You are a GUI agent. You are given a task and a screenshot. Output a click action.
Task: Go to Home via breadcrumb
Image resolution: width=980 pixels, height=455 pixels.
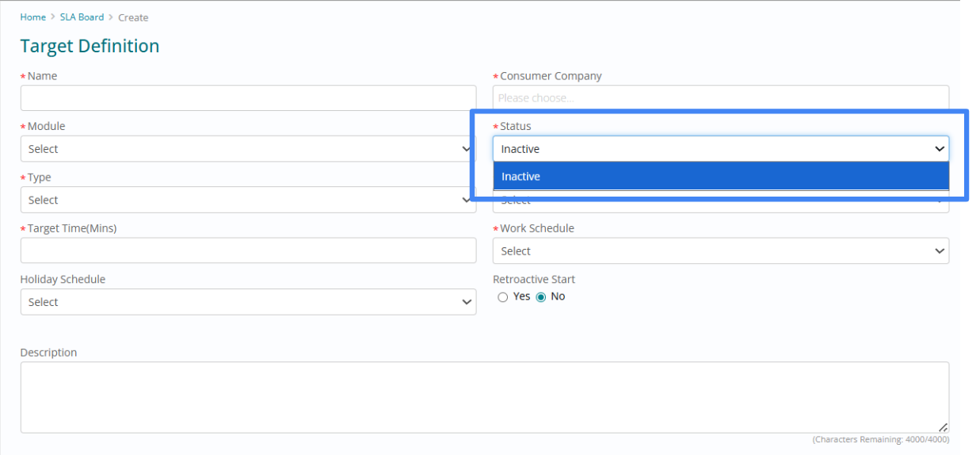pyautogui.click(x=33, y=17)
